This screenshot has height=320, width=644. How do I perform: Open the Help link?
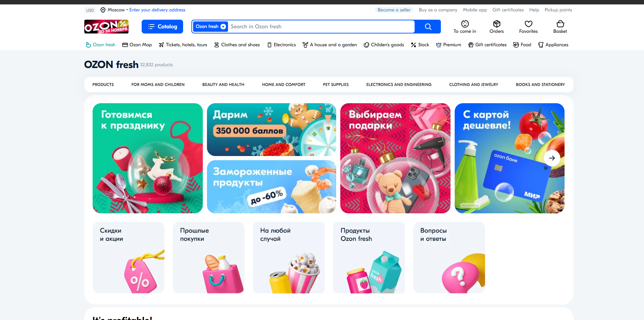[x=534, y=10]
